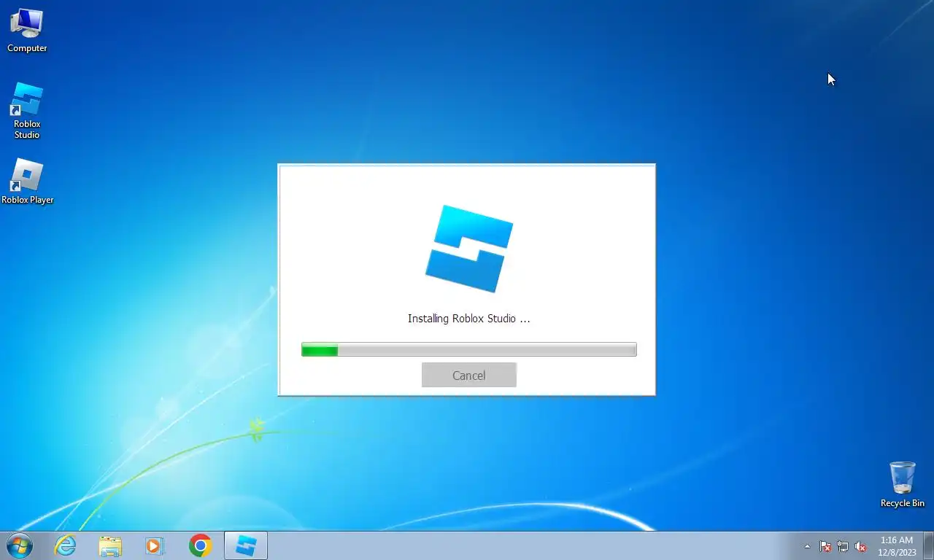Cancel the Roblox Studio installation
934x560 pixels.
[468, 375]
